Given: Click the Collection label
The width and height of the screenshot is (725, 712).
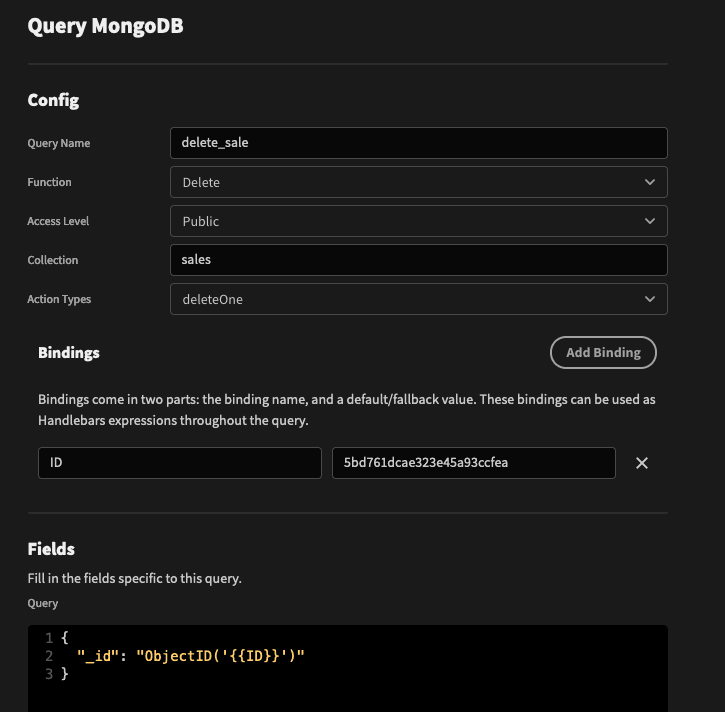Looking at the screenshot, I should point(53,260).
